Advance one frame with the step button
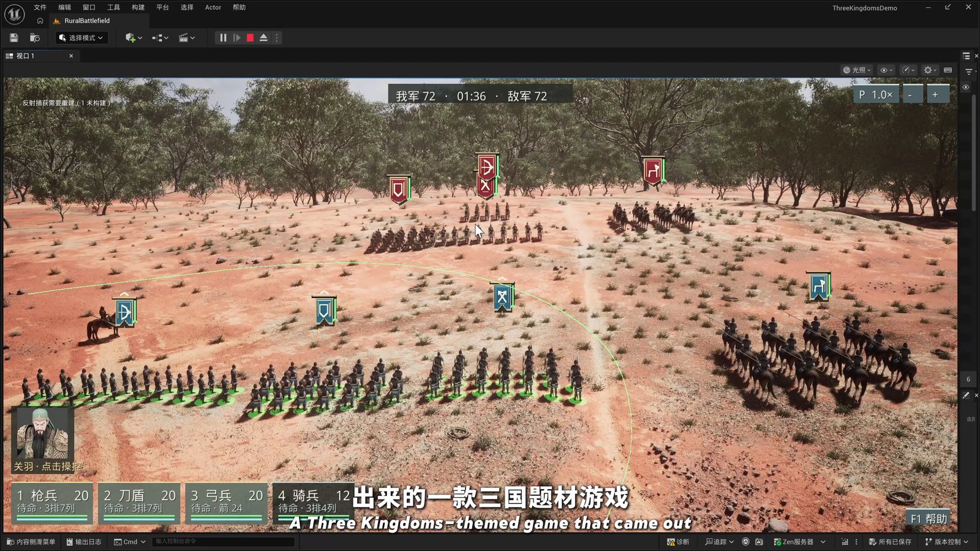Image resolution: width=980 pixels, height=551 pixels. [x=236, y=38]
